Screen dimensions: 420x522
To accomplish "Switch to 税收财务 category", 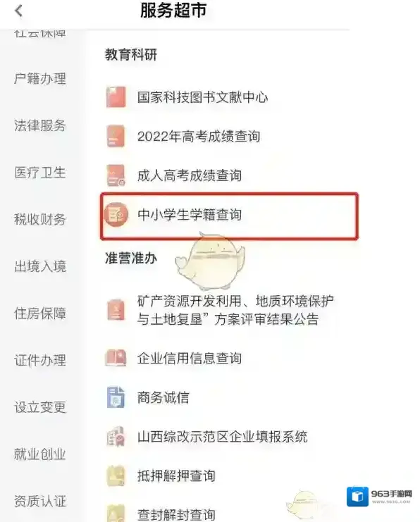I will coord(40,219).
